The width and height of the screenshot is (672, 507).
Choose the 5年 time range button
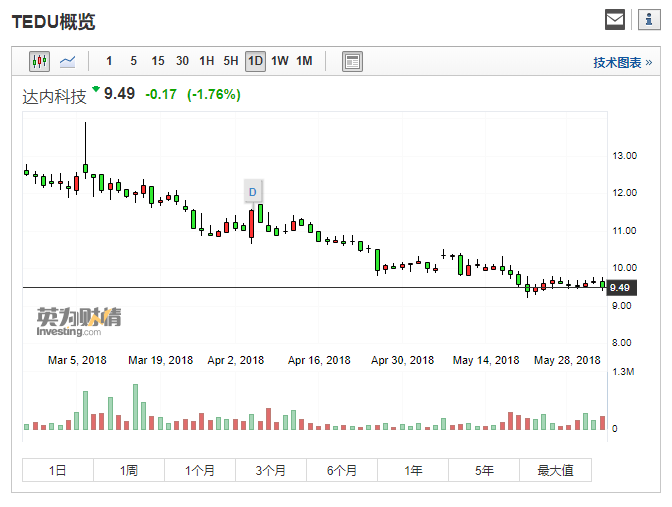coord(484,470)
